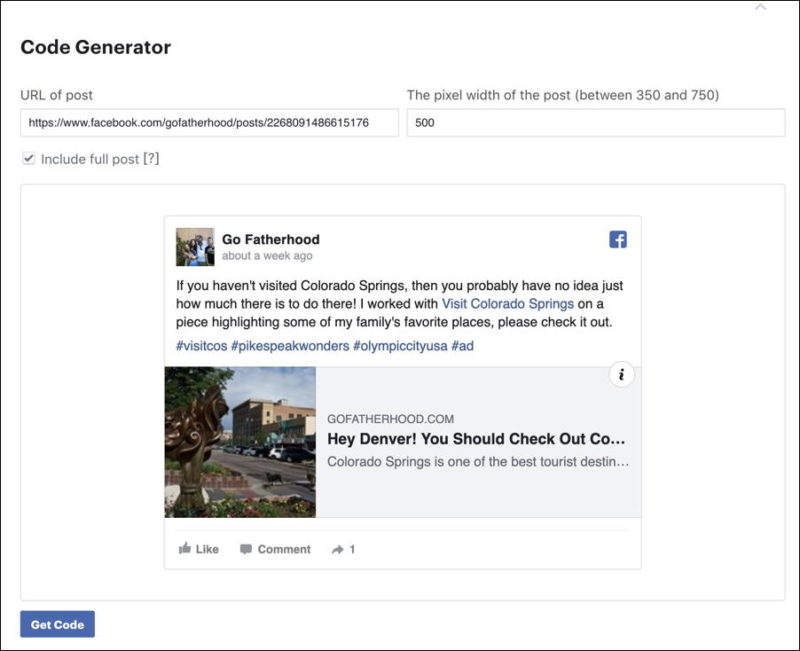Click the Comment speech bubble icon
Viewport: 800px width, 651px height.
[246, 549]
